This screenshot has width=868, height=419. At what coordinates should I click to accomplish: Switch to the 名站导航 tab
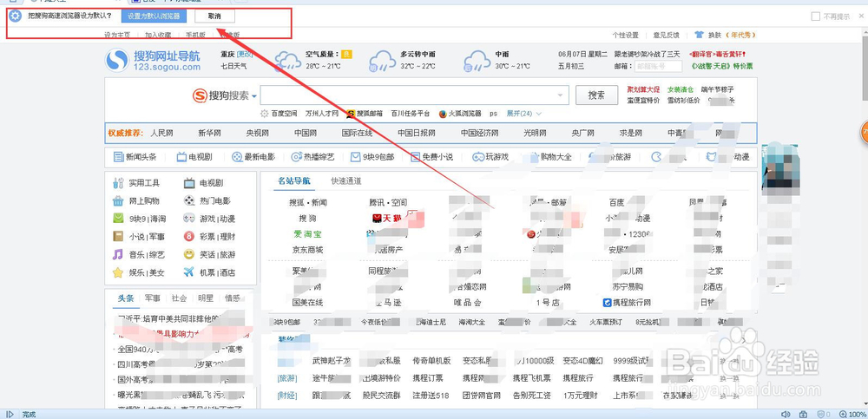coord(294,180)
